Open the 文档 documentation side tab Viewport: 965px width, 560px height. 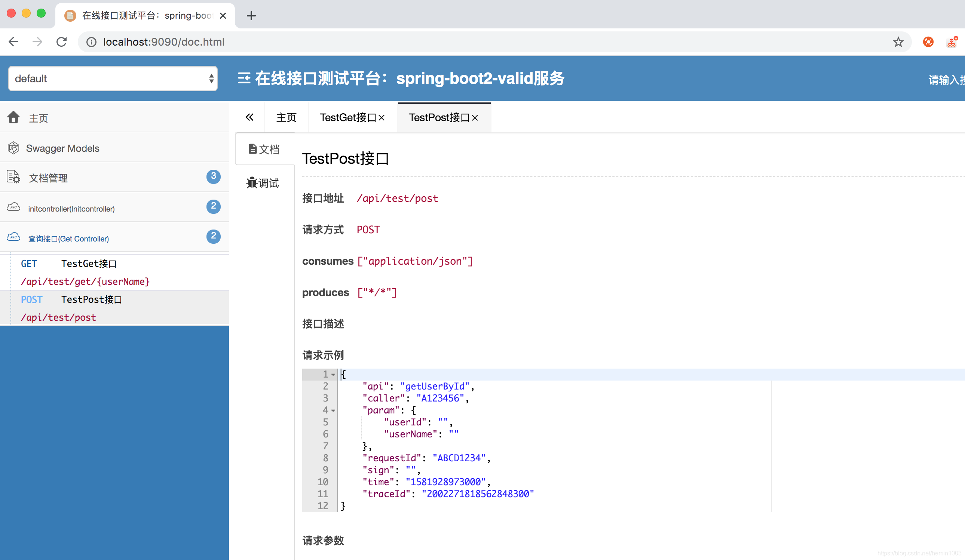coord(264,149)
